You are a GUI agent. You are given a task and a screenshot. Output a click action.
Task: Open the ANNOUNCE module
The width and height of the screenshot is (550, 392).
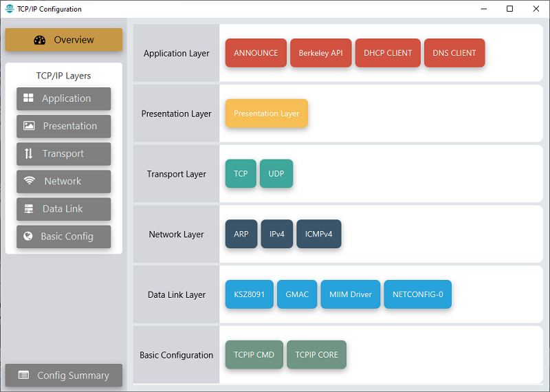[x=256, y=53]
